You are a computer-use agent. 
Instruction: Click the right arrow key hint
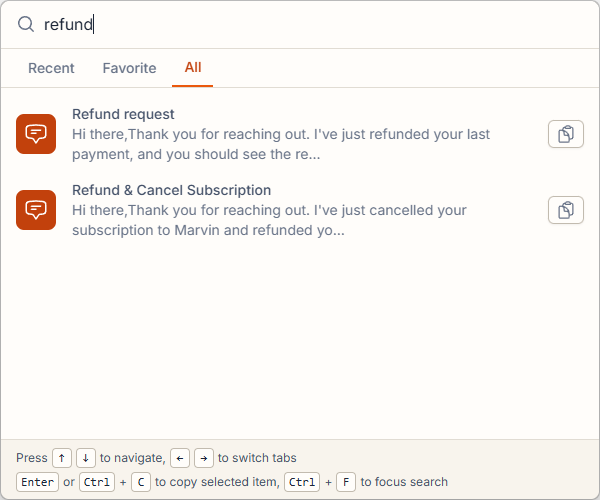pos(204,458)
